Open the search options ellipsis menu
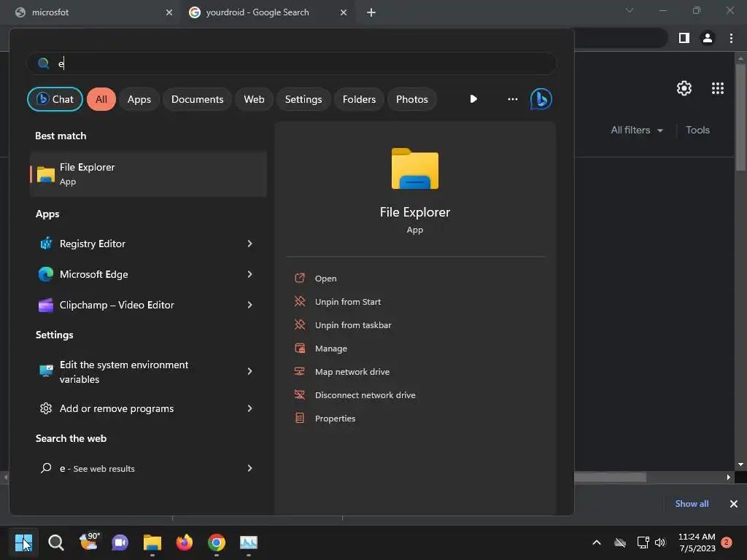 tap(513, 99)
